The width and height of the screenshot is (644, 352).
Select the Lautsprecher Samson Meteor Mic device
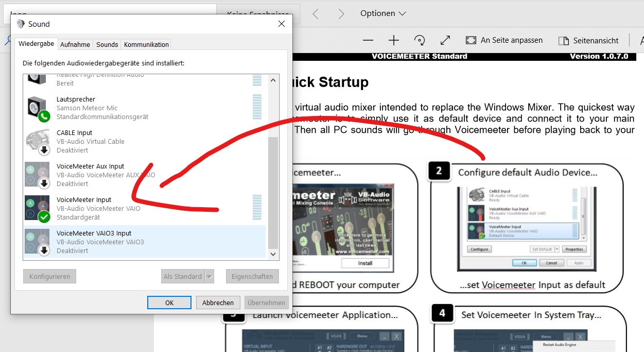[102, 108]
